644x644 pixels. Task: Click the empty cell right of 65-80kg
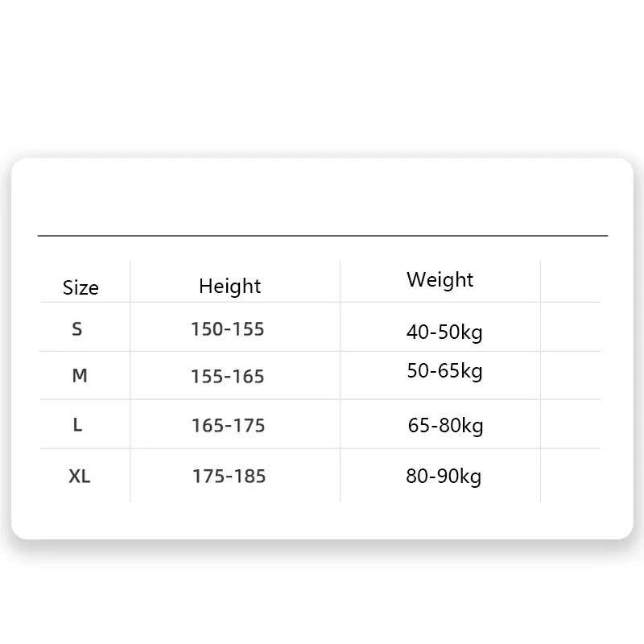click(x=570, y=424)
